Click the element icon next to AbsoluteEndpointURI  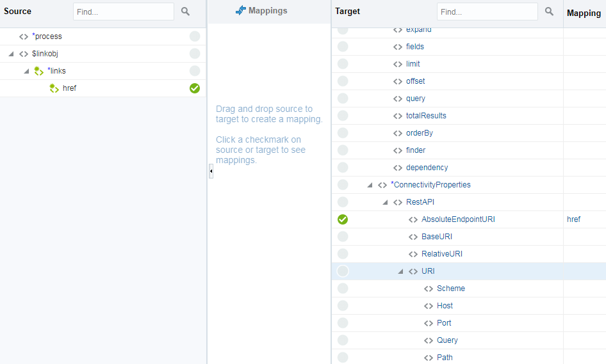coord(413,219)
